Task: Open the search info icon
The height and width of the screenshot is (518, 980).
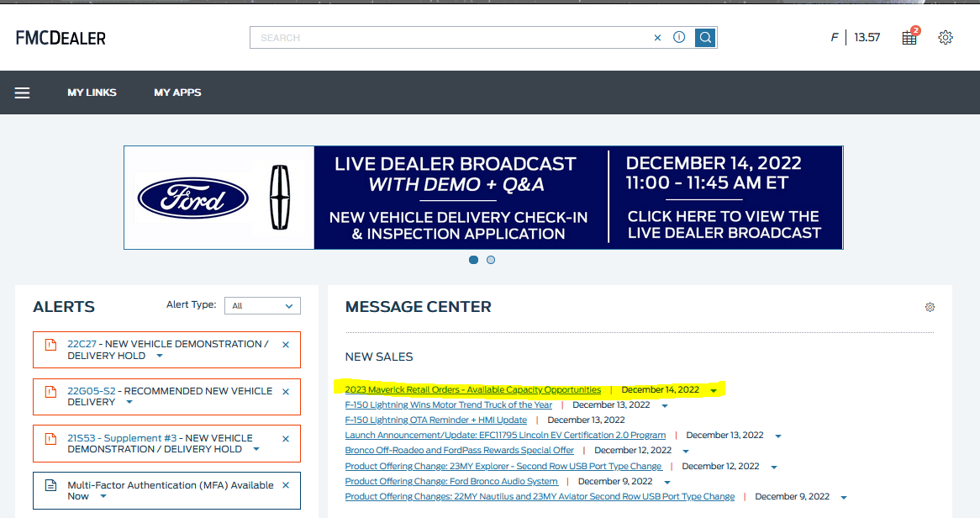Action: click(x=679, y=38)
